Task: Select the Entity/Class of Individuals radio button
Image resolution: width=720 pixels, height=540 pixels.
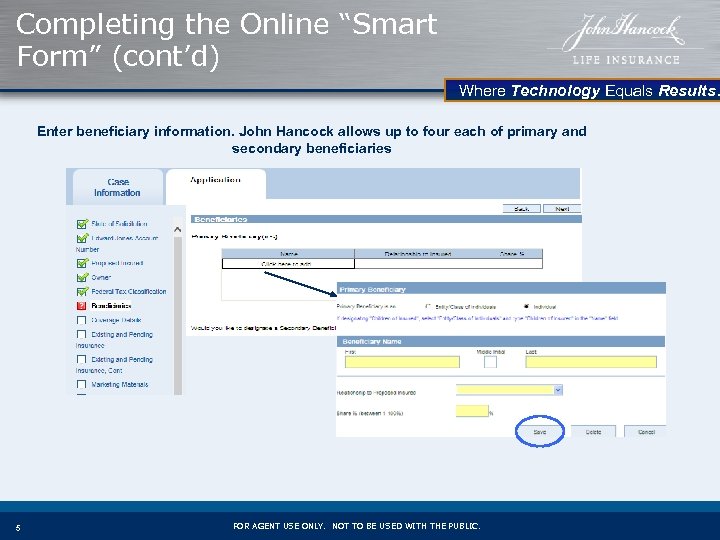Action: tap(428, 306)
